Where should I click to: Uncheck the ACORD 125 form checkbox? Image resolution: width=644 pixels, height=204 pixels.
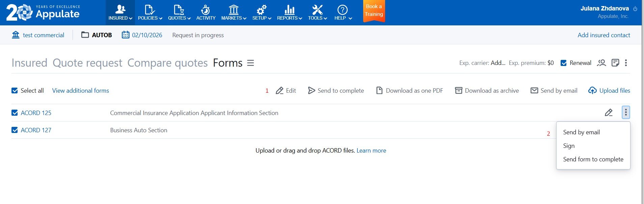point(15,113)
